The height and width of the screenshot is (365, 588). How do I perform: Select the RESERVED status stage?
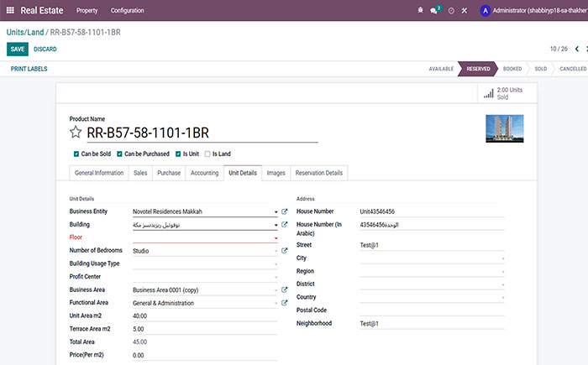click(478, 69)
